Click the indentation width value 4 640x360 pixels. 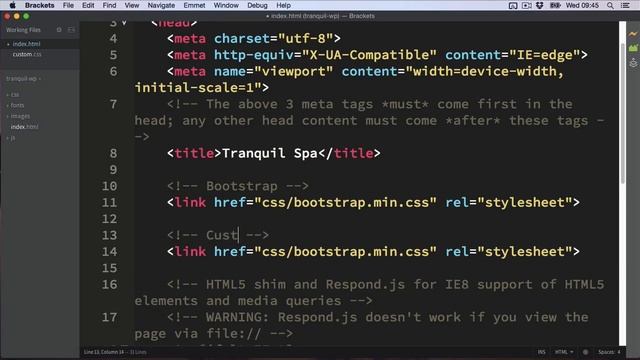pos(619,352)
